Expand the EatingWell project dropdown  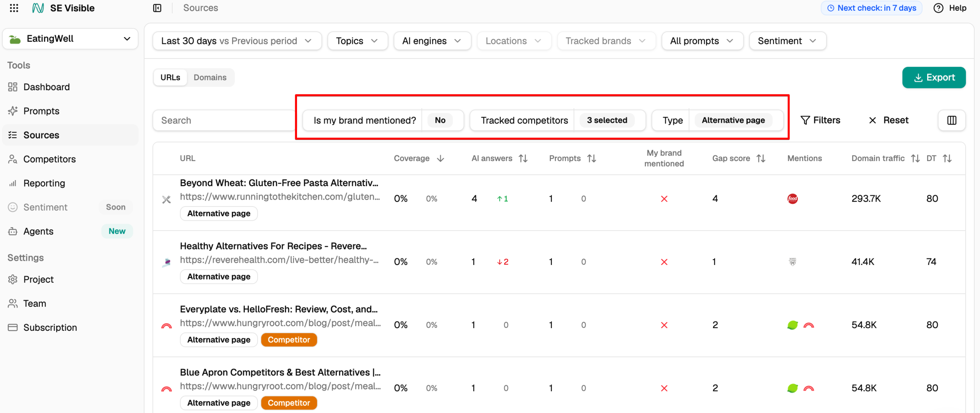70,39
